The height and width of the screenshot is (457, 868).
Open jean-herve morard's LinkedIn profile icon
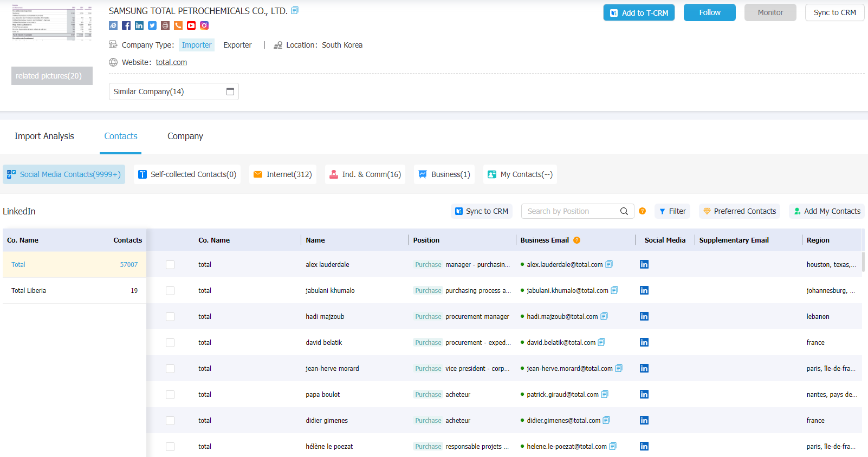(644, 368)
